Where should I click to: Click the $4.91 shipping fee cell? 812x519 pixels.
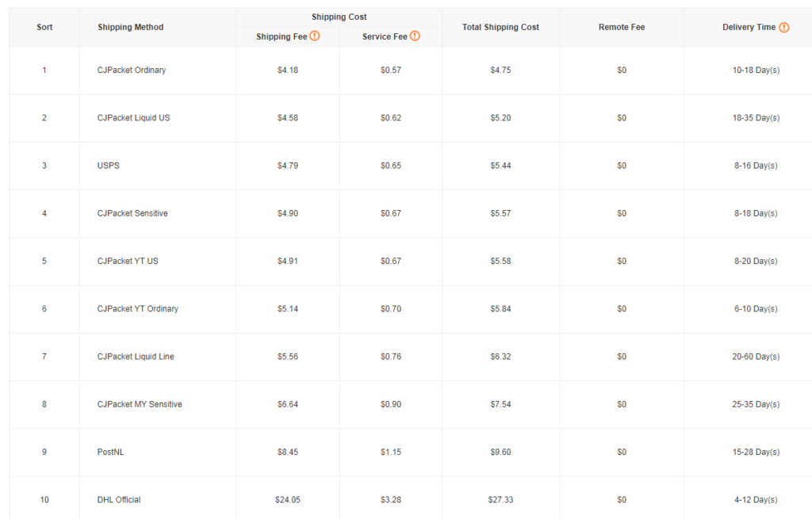tap(287, 261)
